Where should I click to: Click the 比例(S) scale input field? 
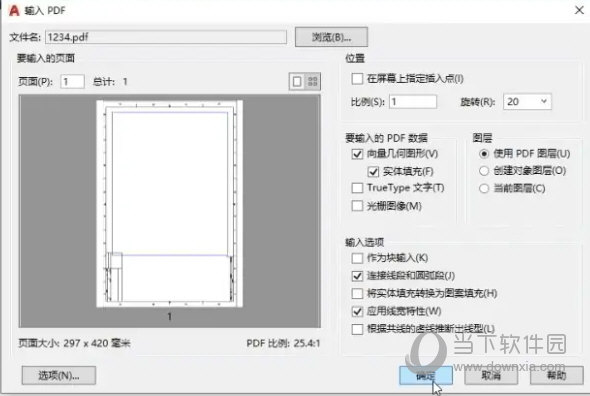click(x=413, y=102)
